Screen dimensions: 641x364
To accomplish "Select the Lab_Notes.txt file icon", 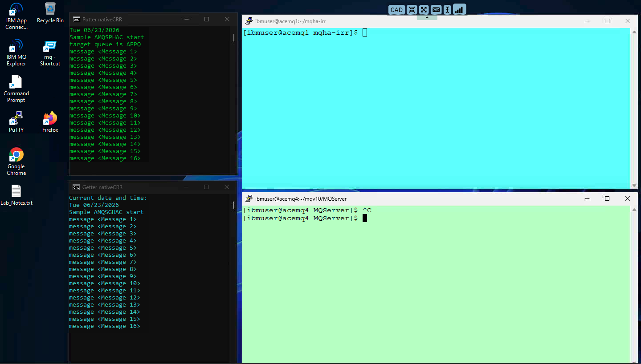I will click(16, 195).
